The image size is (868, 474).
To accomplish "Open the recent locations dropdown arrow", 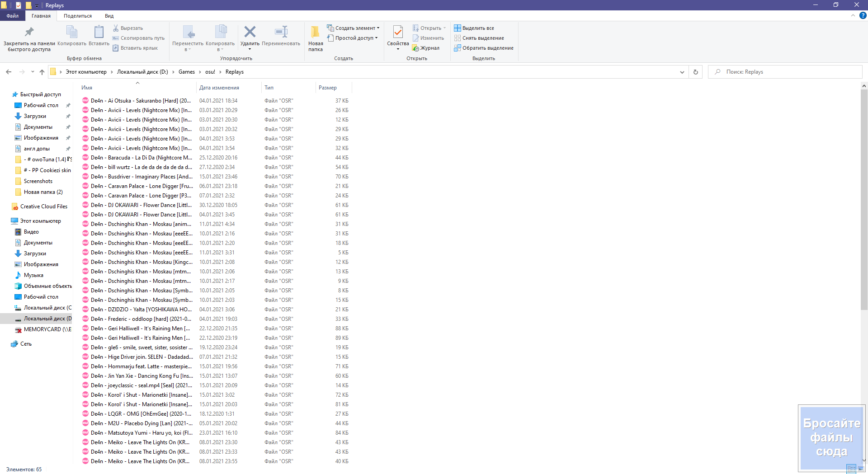I will 33,72.
